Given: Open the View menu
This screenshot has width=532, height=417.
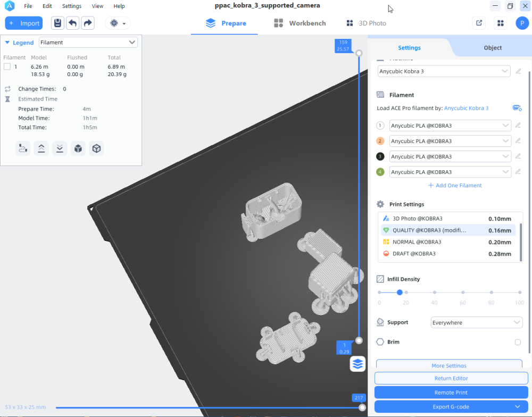Looking at the screenshot, I should [97, 6].
